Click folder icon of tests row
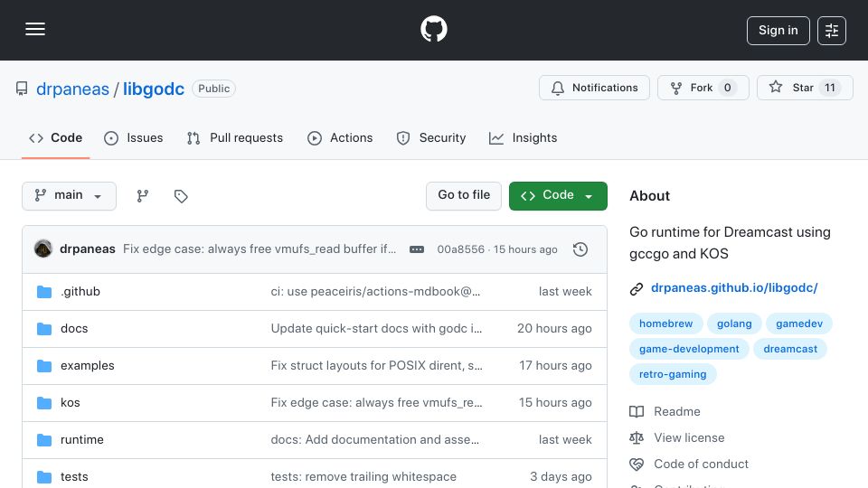 pyautogui.click(x=44, y=477)
